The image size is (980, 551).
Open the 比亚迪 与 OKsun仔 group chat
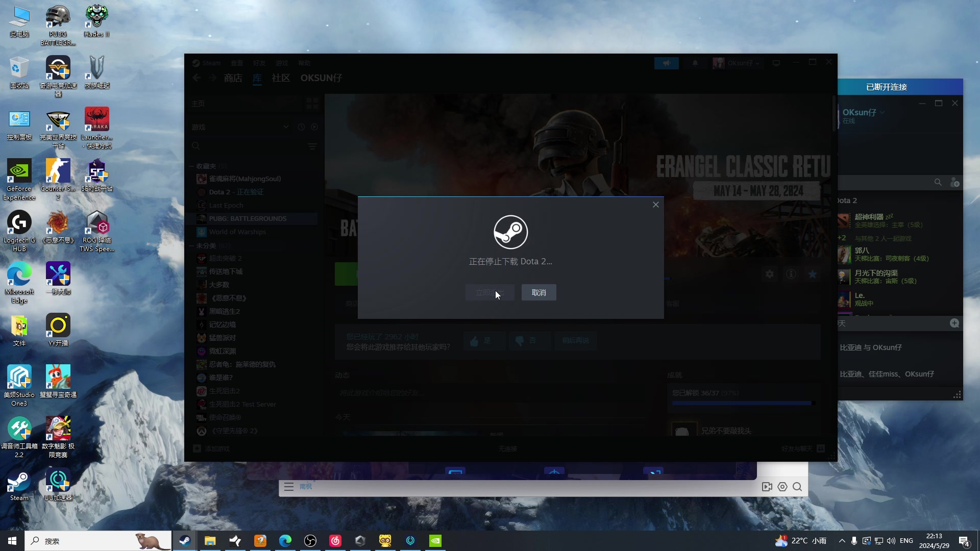point(871,347)
